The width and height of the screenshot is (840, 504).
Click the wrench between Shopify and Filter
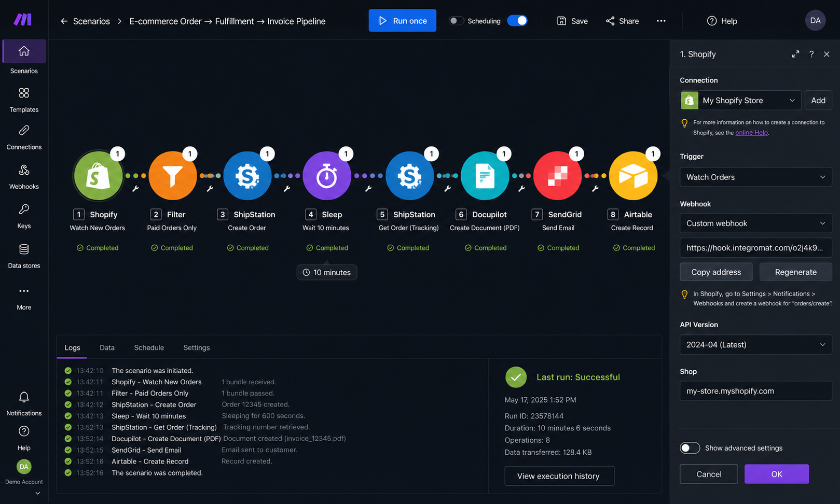click(135, 189)
